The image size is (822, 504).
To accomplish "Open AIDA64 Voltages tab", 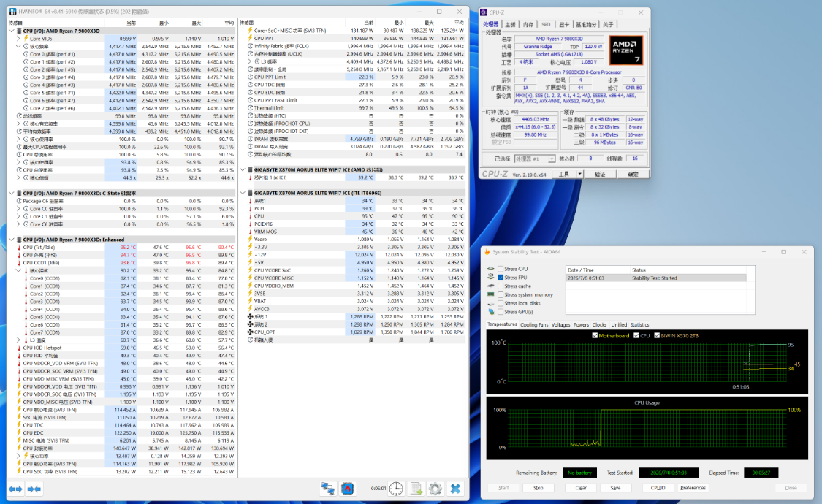I will point(560,325).
